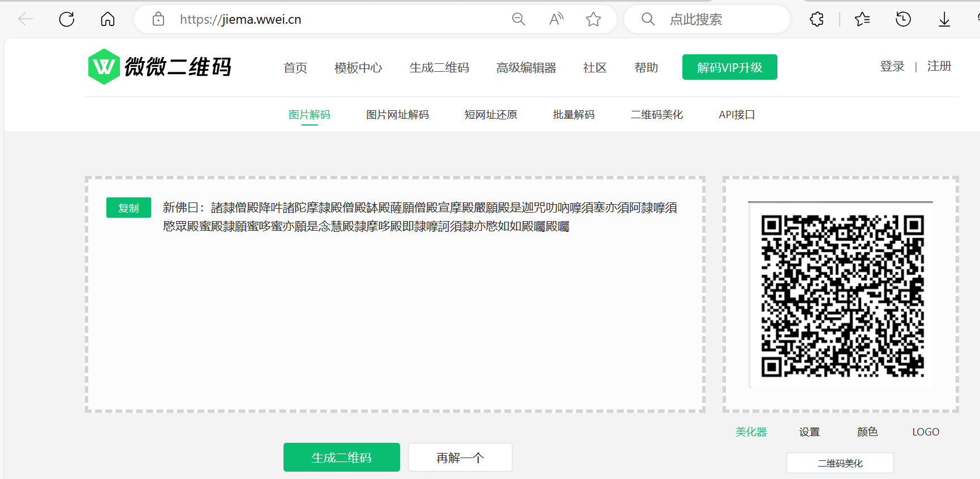Click the 注册 link
This screenshot has height=479, width=980.
click(939, 66)
